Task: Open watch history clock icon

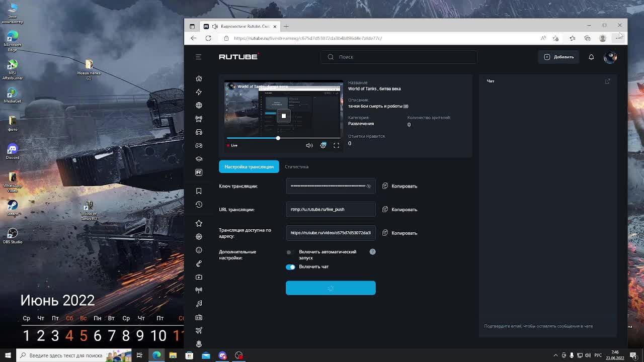Action: tap(199, 205)
